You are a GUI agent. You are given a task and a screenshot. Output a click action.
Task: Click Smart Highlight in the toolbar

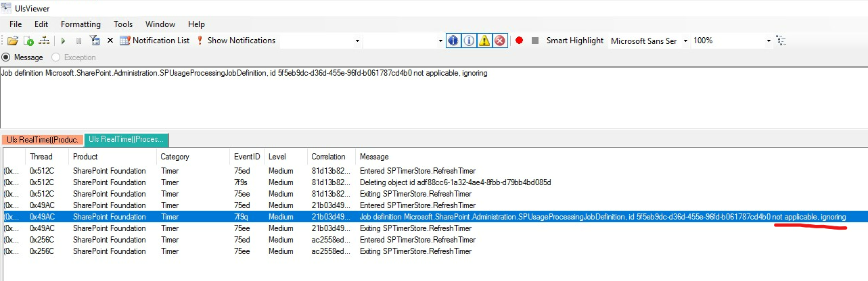(574, 41)
